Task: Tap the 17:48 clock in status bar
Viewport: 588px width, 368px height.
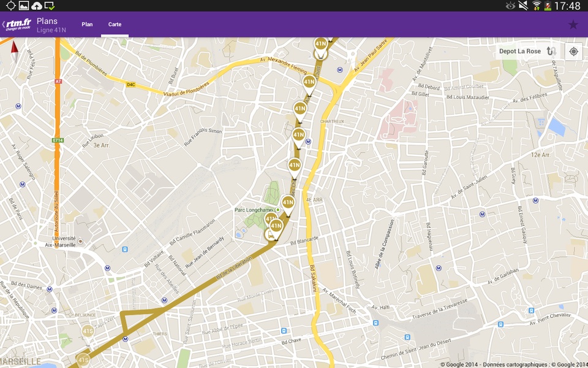Action: click(567, 6)
